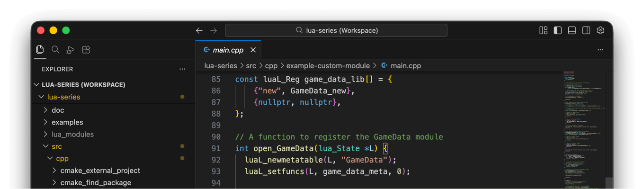This screenshot has height=189, width=644.
Task: Click src in the breadcrumb
Action: coord(251,66)
